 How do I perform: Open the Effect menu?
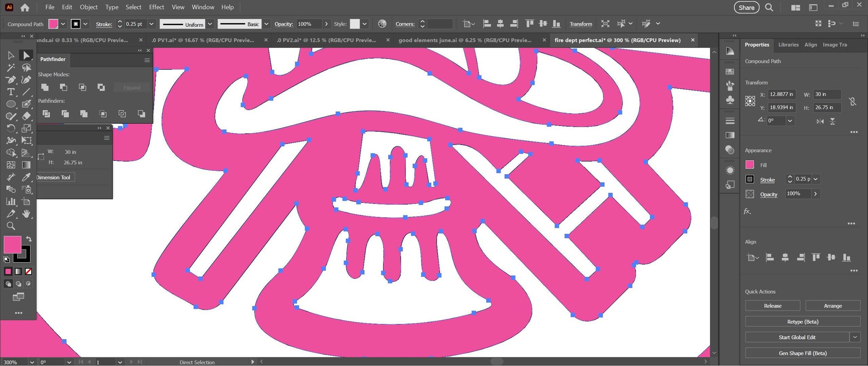click(156, 7)
